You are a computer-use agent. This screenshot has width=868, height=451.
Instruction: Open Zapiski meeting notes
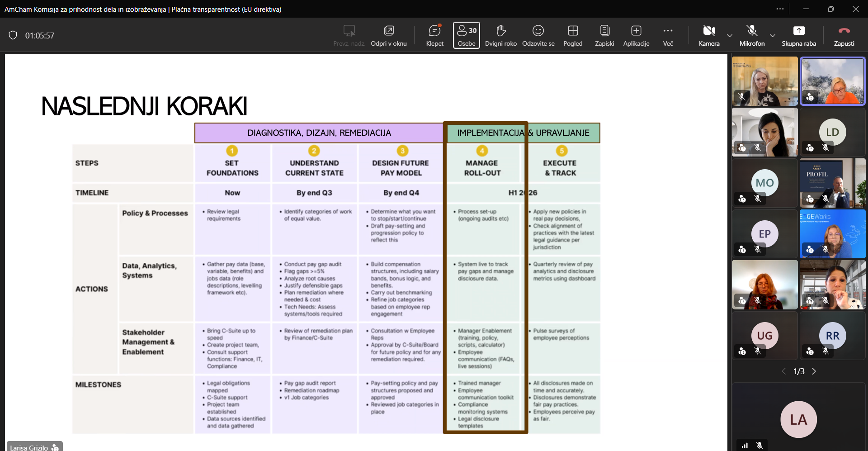(604, 35)
